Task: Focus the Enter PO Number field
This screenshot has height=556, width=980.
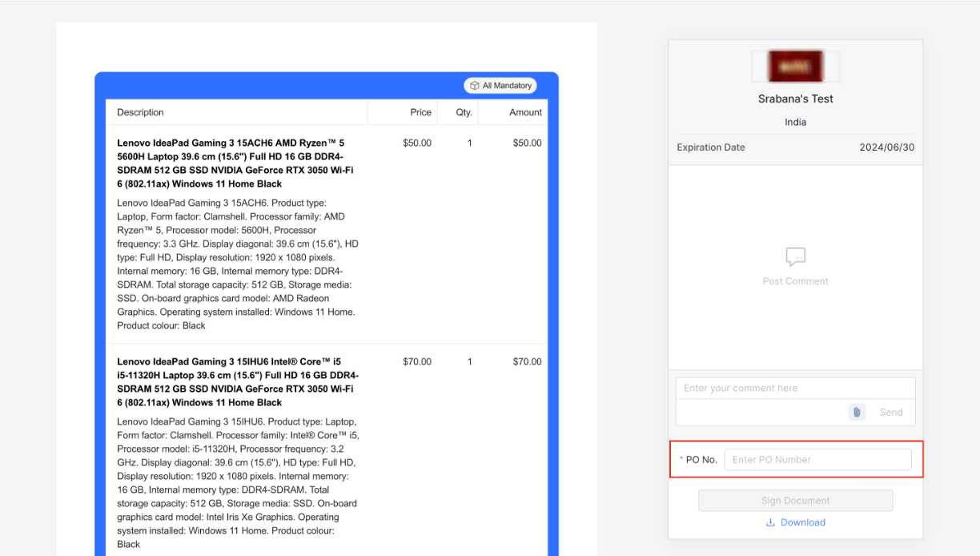Action: click(817, 460)
